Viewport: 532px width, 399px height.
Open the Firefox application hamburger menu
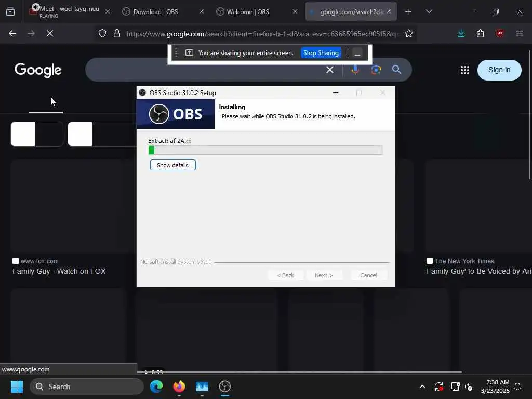pos(520,33)
